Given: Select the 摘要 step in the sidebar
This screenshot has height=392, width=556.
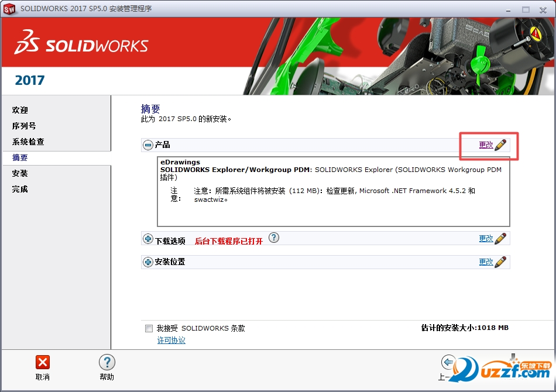Looking at the screenshot, I should 20,158.
